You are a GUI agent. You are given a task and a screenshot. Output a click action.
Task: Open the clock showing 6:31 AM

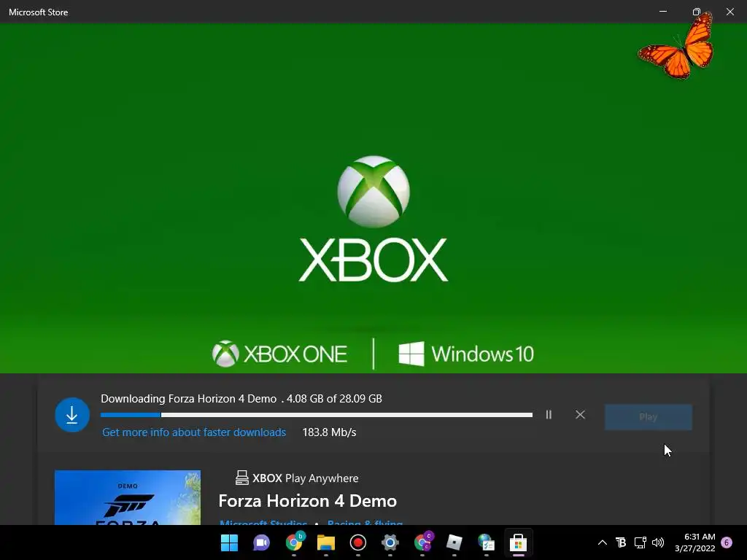pos(695,542)
